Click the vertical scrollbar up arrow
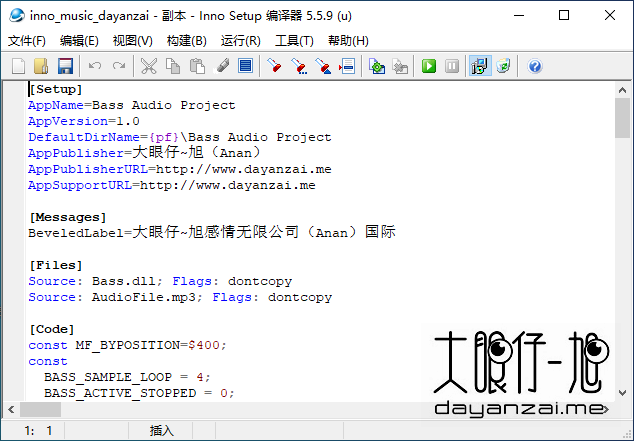634x441 pixels. pos(622,90)
